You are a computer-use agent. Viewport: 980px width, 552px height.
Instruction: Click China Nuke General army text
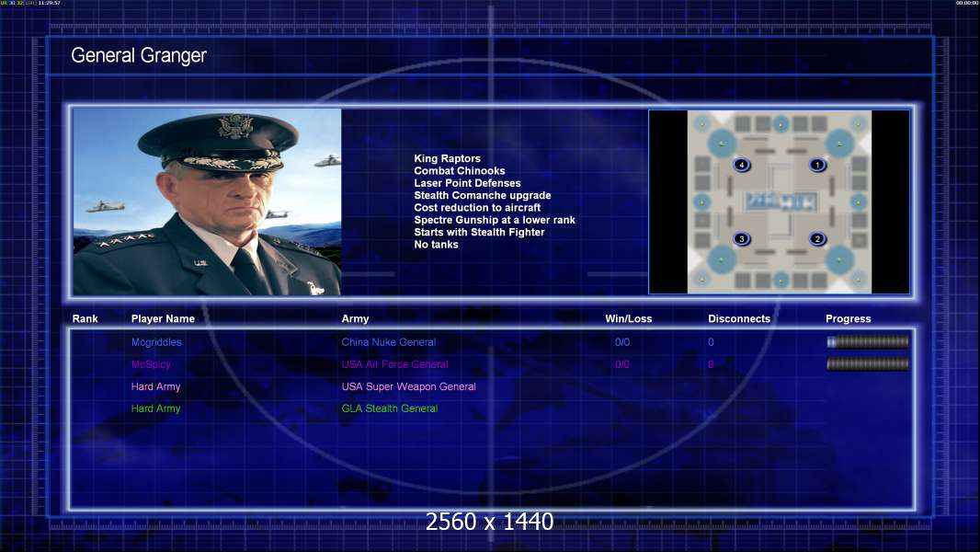pyautogui.click(x=388, y=342)
